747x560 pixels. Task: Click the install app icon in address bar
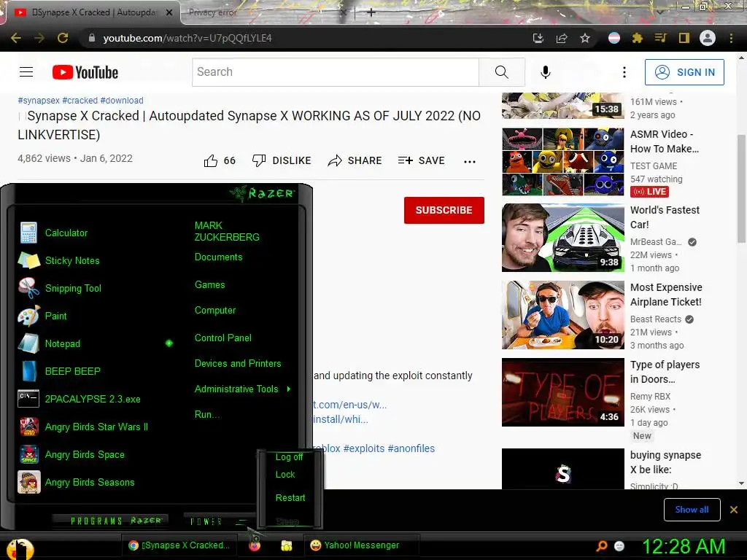(x=538, y=38)
